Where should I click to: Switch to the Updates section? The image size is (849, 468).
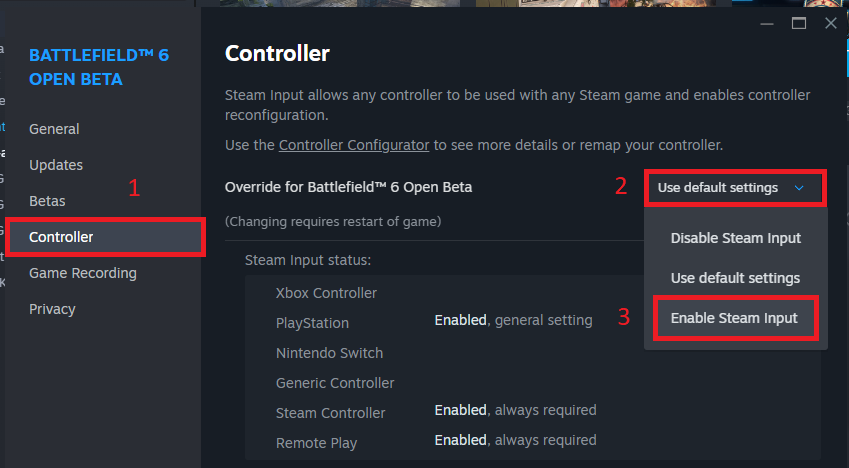click(x=56, y=165)
